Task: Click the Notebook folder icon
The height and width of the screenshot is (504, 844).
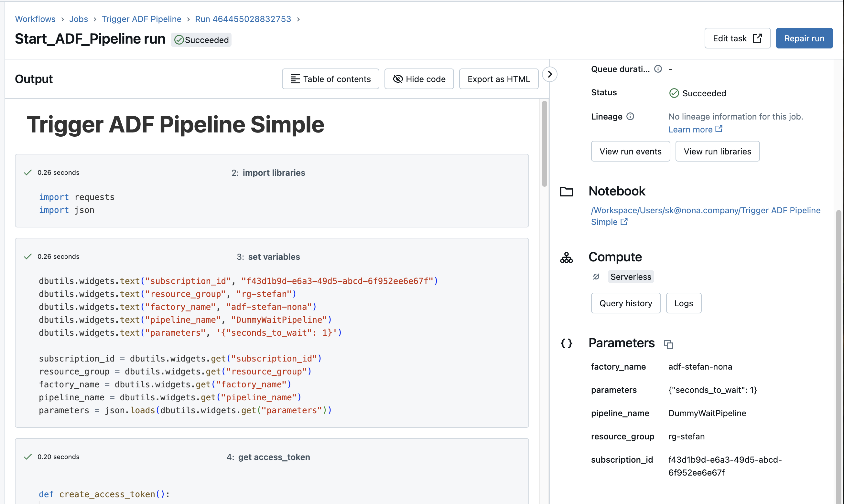Action: click(566, 192)
